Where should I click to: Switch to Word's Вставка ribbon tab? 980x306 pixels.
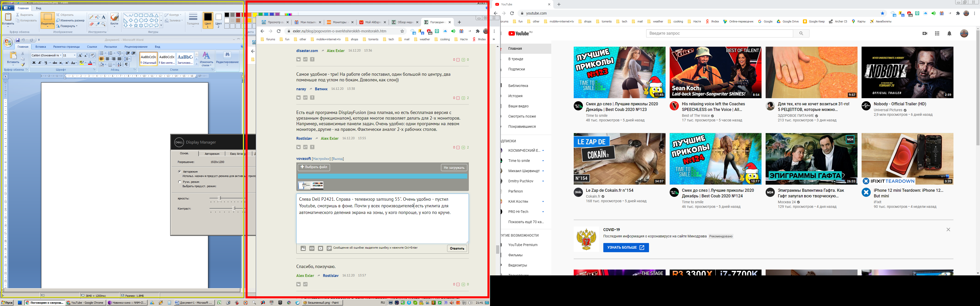(41, 47)
